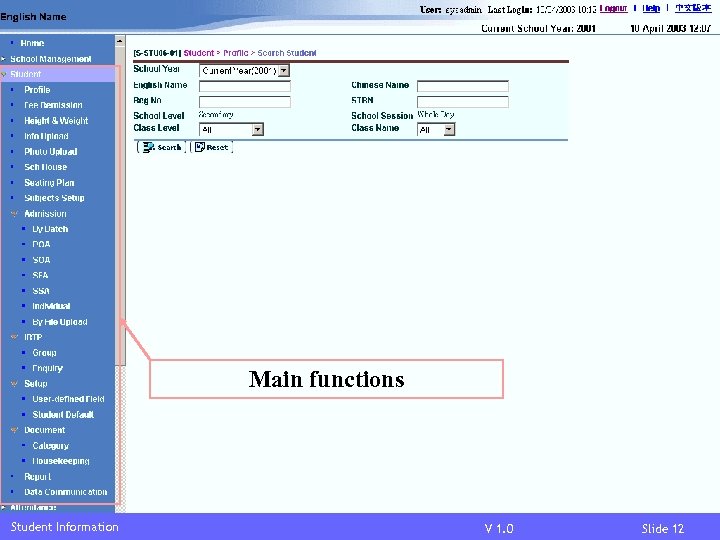This screenshot has width=720, height=540.
Task: Open the Report menu item
Action: click(38, 477)
